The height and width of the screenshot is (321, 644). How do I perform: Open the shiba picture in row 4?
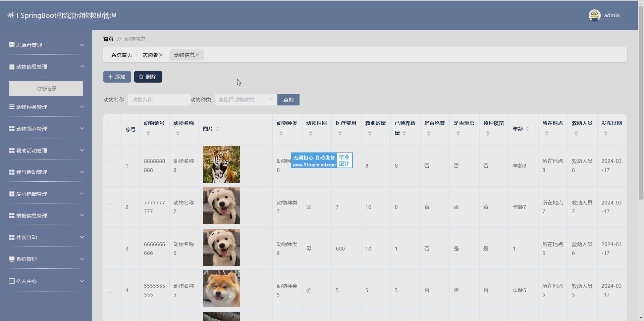click(221, 289)
